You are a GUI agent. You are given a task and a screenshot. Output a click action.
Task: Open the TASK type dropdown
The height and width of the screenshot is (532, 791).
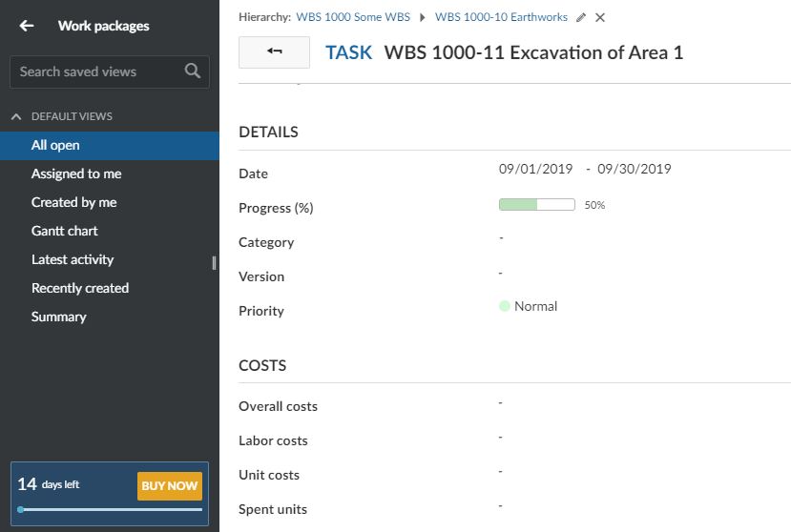(348, 52)
